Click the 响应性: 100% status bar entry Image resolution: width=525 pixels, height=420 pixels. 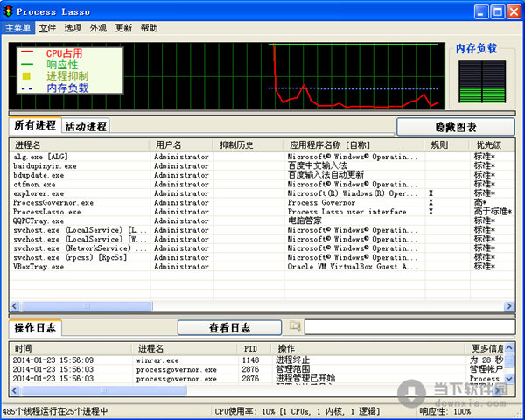click(445, 411)
